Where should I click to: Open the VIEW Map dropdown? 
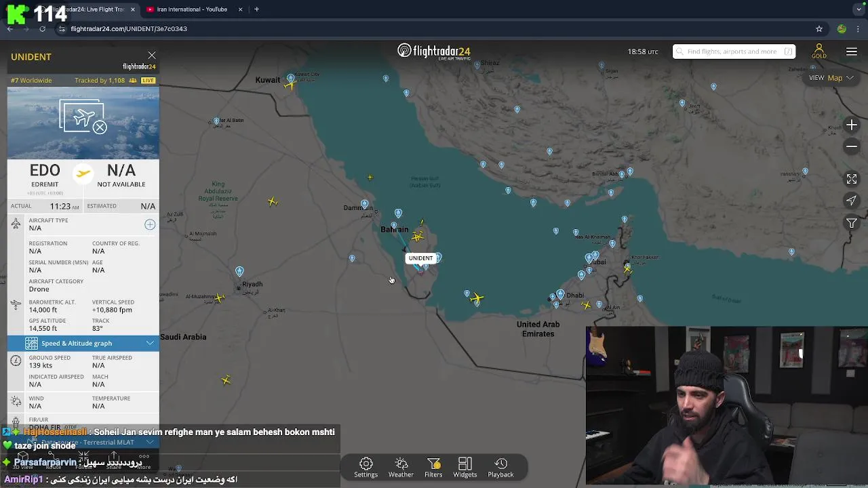click(831, 78)
